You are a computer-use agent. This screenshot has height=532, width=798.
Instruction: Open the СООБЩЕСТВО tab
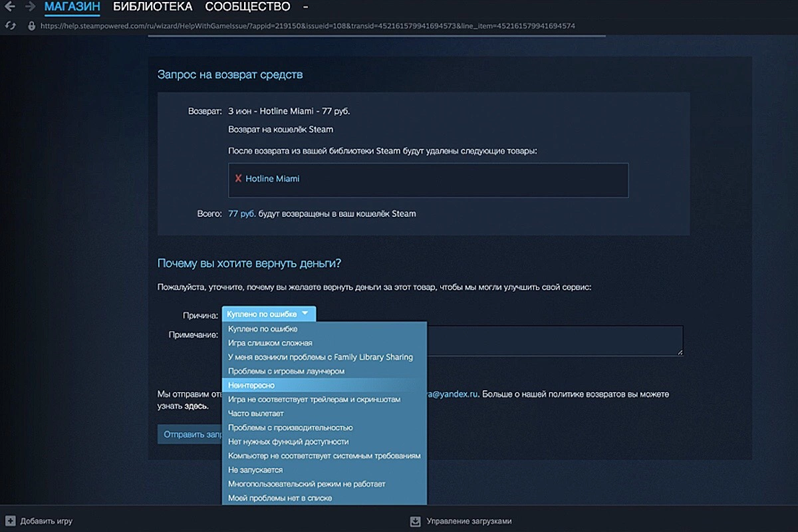[x=247, y=7]
